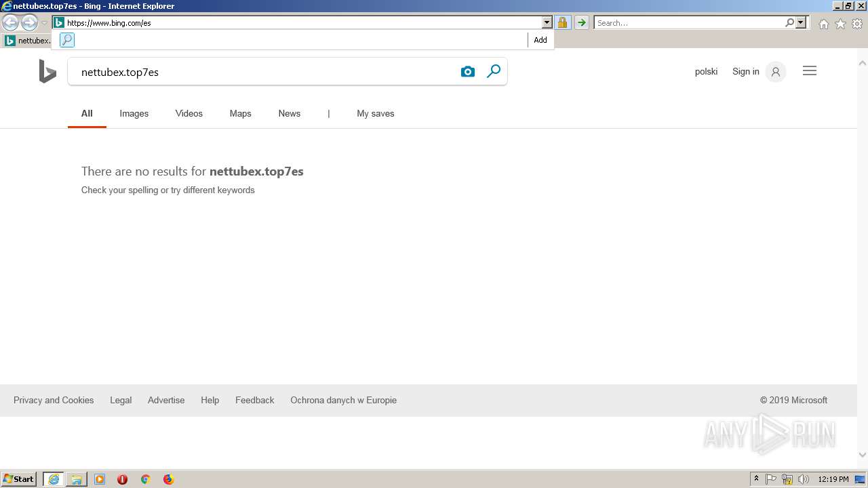Viewport: 868px width, 488px height.
Task: Click Add search provider button
Action: click(540, 40)
